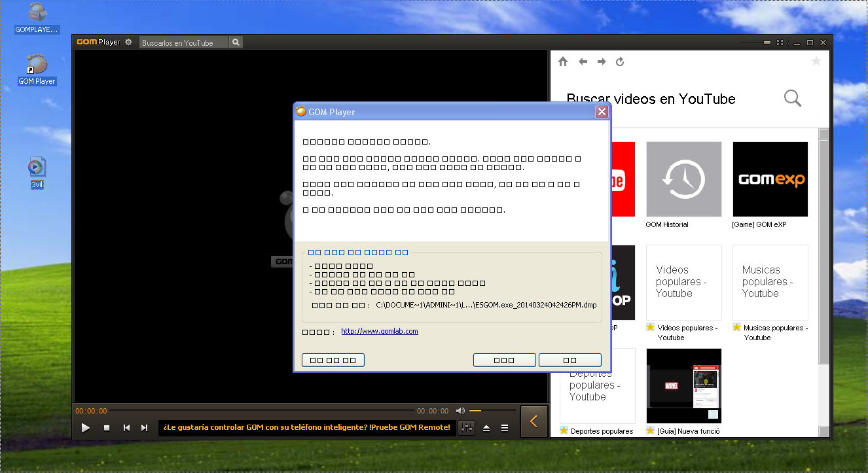Adjust the transparency slider in title bar
Screen dimensions: 868x473
[x=756, y=43]
